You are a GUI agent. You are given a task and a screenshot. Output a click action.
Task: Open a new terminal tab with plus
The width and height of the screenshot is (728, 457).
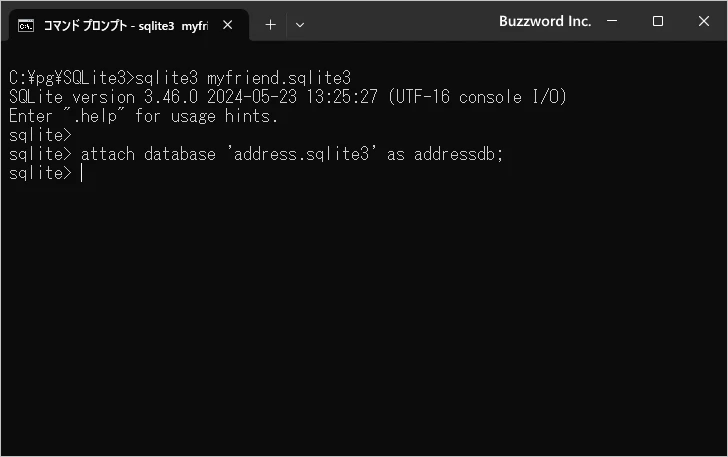(x=270, y=24)
